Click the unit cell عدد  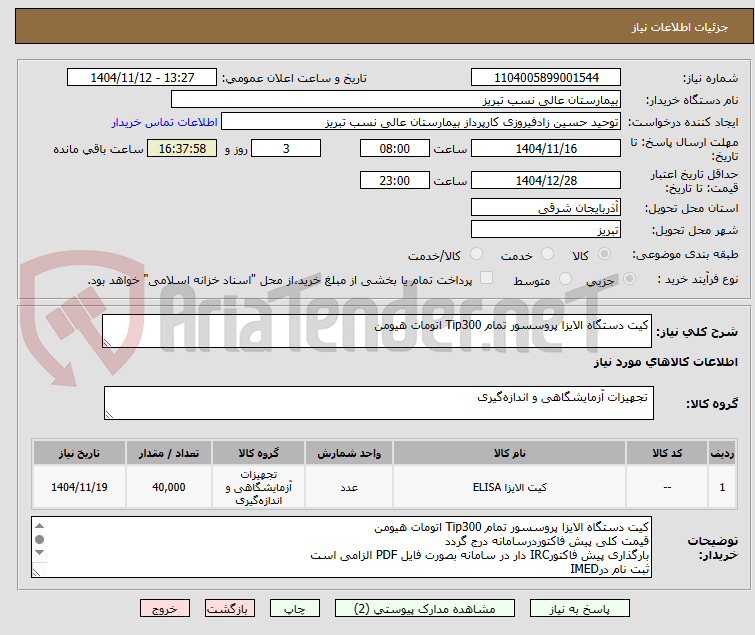pos(349,487)
